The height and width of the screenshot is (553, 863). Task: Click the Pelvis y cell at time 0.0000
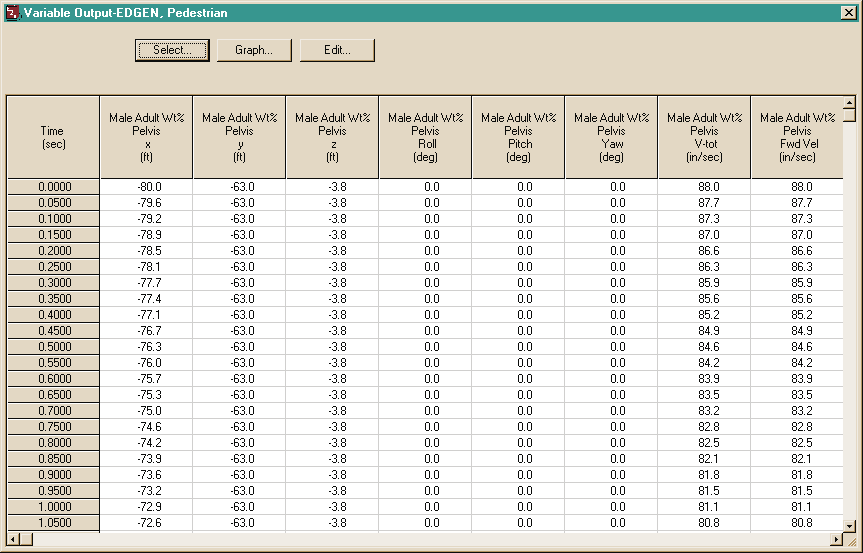click(239, 187)
